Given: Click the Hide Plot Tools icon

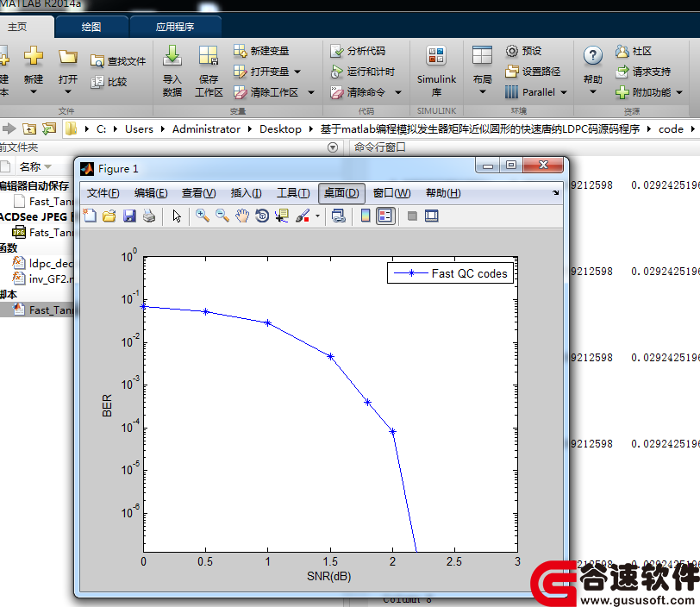Looking at the screenshot, I should [x=412, y=216].
